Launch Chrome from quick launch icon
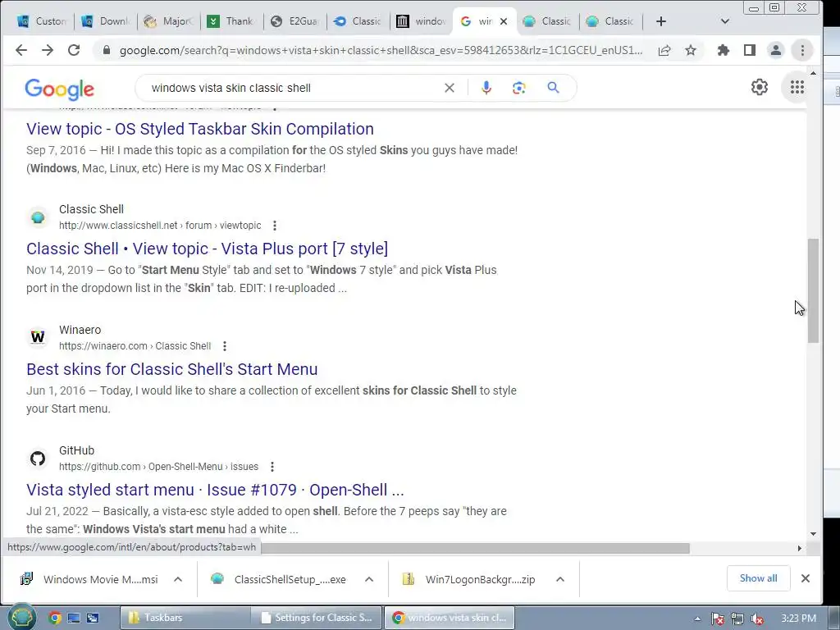Viewport: 840px width, 630px height. [54, 618]
